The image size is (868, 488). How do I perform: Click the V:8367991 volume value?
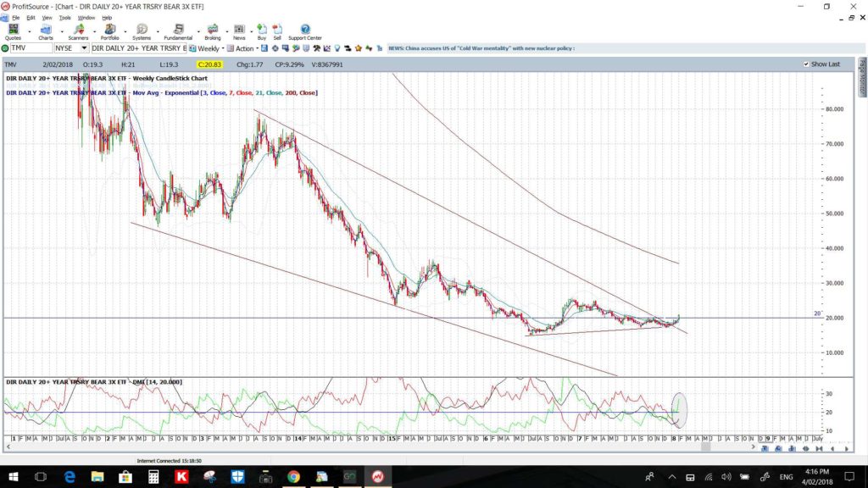click(x=327, y=64)
